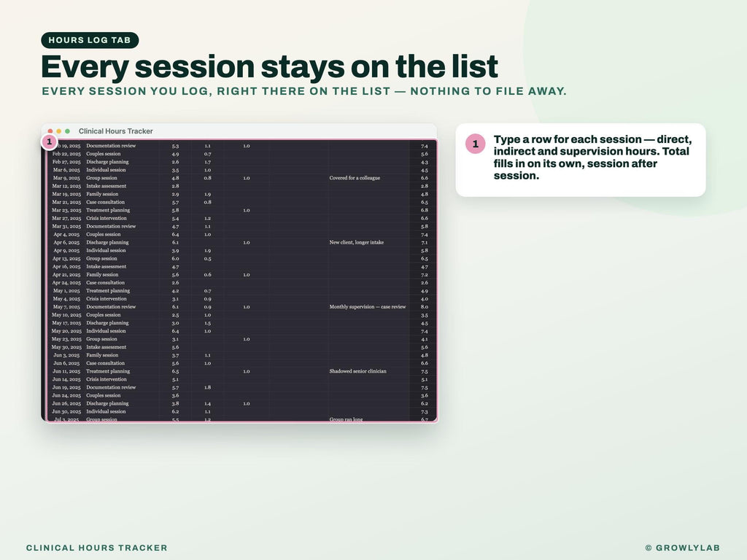Close the Clinical Hours Tracker window
The width and height of the screenshot is (747, 560).
50,131
